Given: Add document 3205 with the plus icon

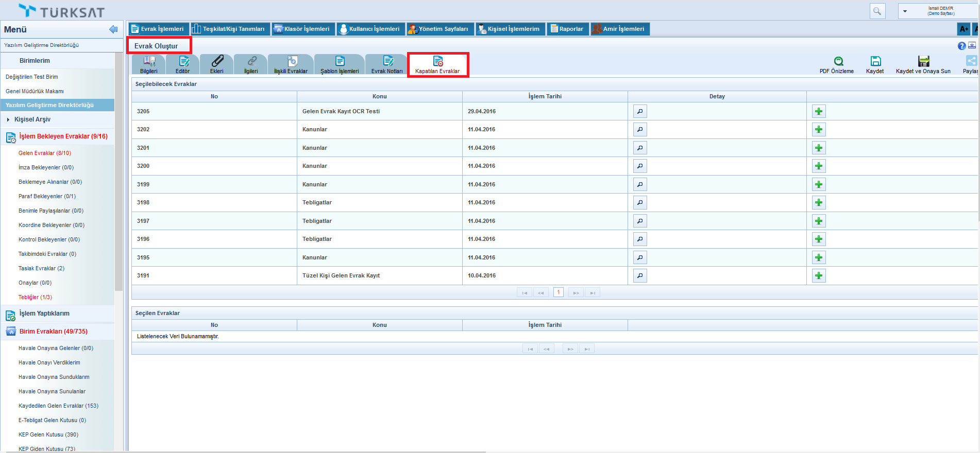Looking at the screenshot, I should pos(819,111).
